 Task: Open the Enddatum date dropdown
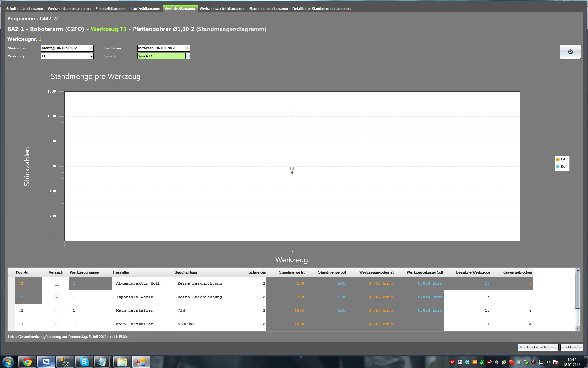(x=187, y=48)
